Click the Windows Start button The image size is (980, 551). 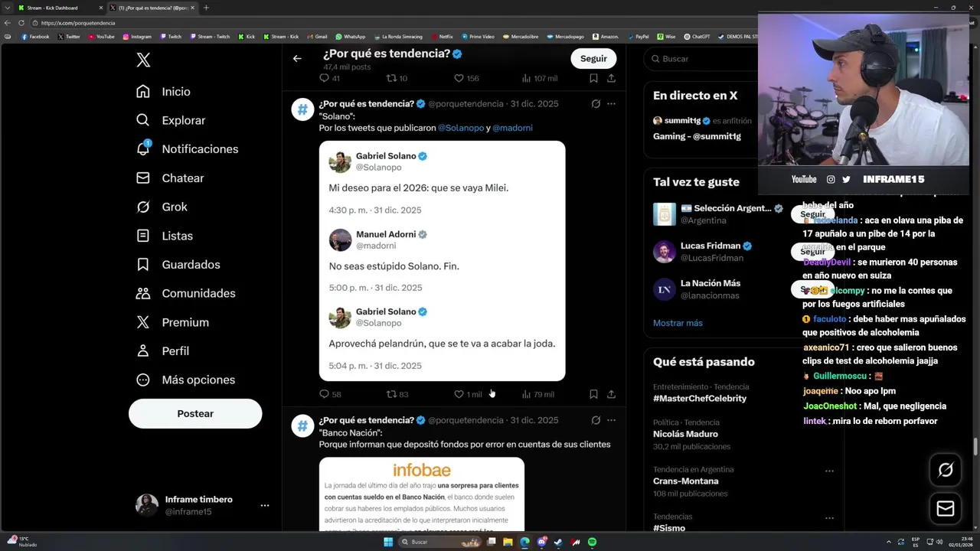click(388, 542)
